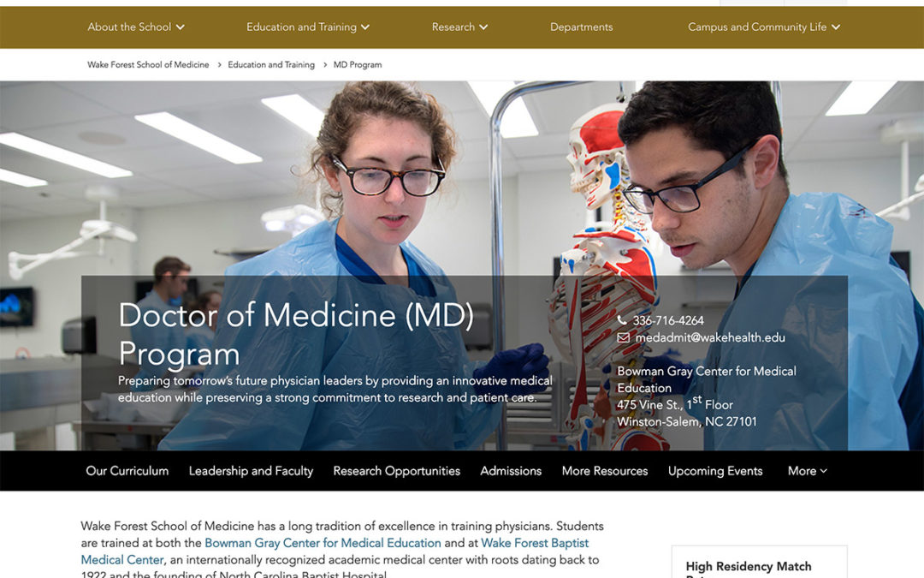Click Doctor of Medicine (MD) Program heading
924x578 pixels.
pos(296,334)
